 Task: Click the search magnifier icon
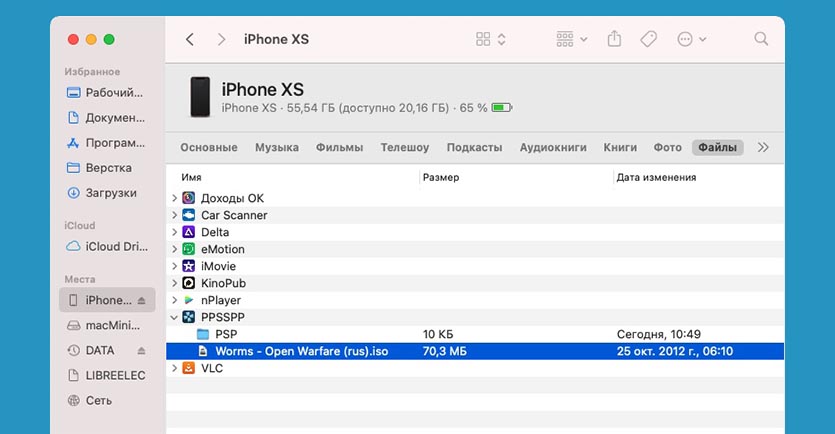761,39
